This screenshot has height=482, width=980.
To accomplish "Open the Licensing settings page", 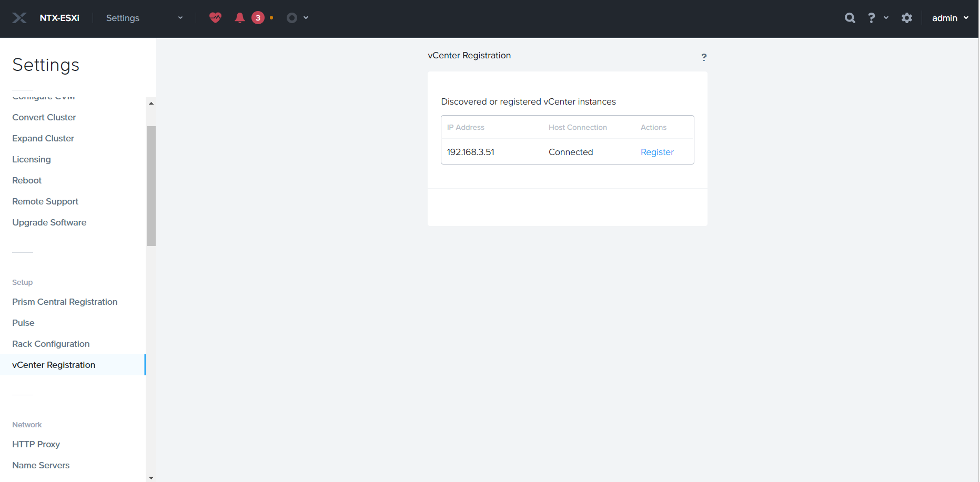I will point(32,159).
